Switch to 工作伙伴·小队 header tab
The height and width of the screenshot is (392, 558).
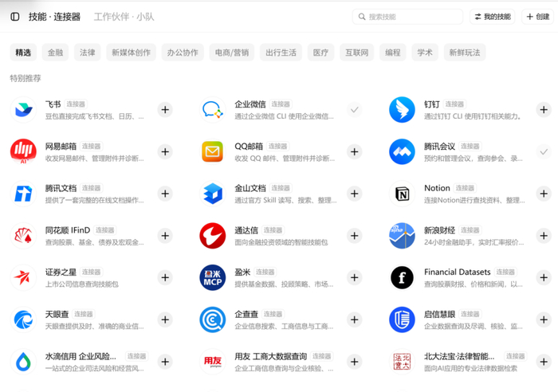tap(124, 17)
